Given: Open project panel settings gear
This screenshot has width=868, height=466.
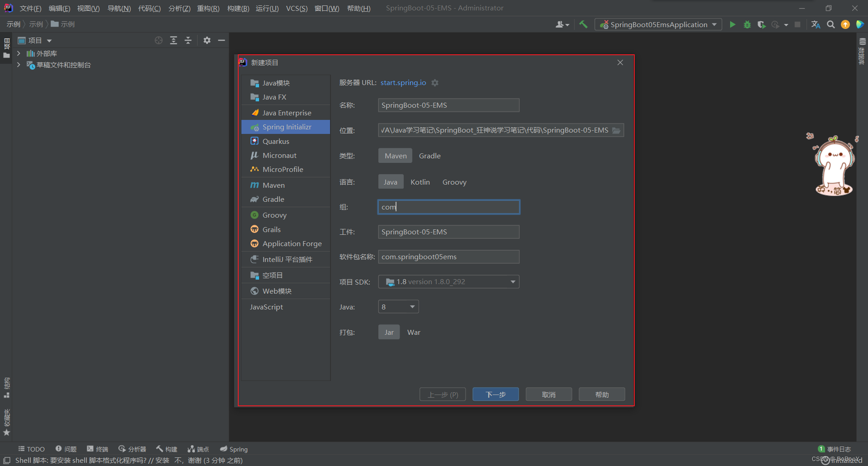Looking at the screenshot, I should (207, 40).
